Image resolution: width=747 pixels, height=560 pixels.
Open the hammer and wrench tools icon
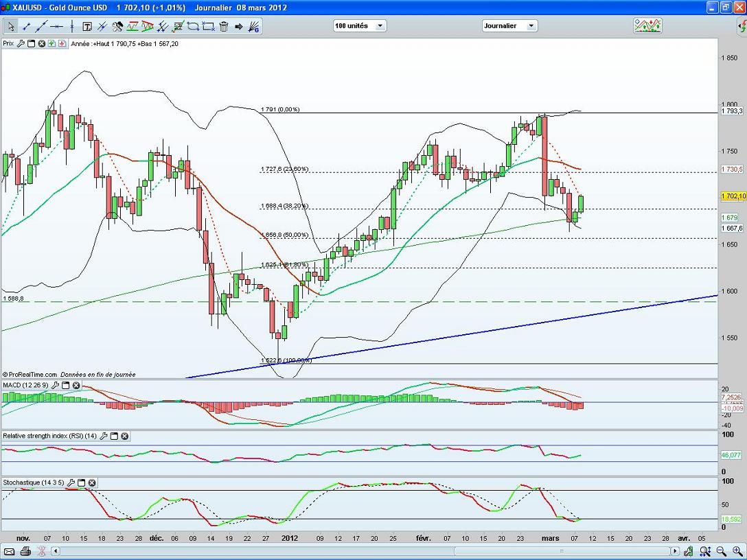coord(117,27)
